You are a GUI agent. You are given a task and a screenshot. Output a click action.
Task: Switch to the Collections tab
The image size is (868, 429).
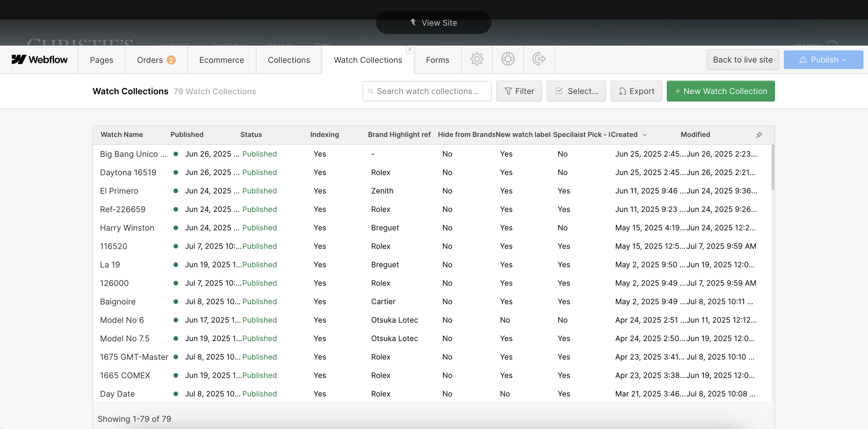click(289, 60)
